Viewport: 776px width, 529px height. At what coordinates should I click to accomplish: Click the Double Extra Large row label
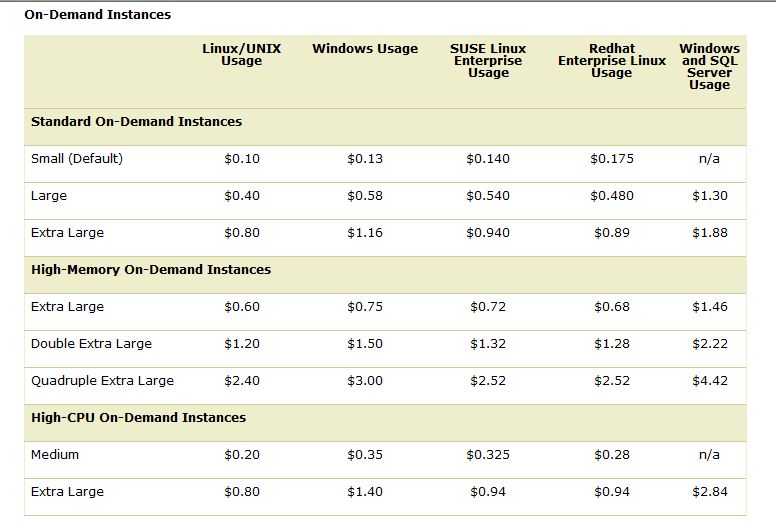click(x=91, y=343)
